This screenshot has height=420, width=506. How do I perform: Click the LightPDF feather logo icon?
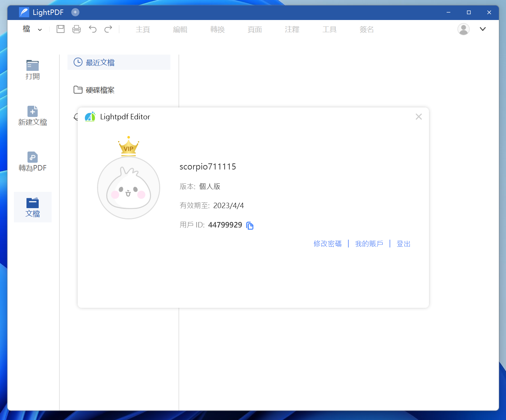[x=24, y=12]
